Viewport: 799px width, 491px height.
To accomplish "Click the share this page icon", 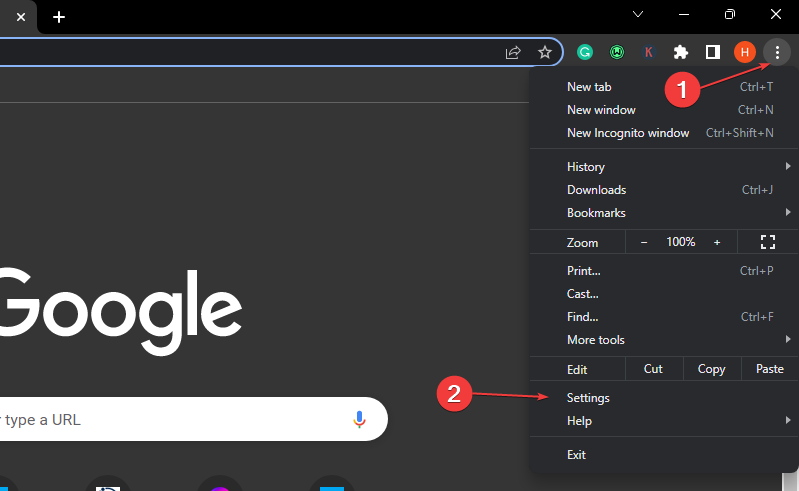I will (513, 52).
